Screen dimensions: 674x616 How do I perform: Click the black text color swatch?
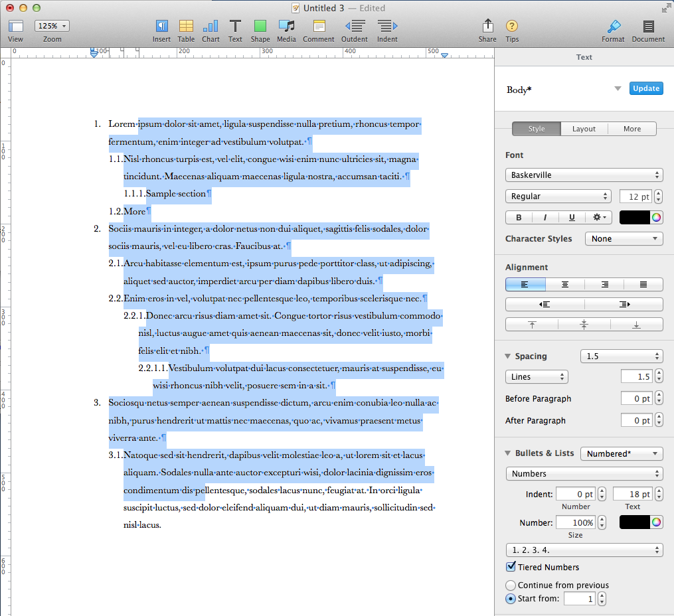(634, 217)
